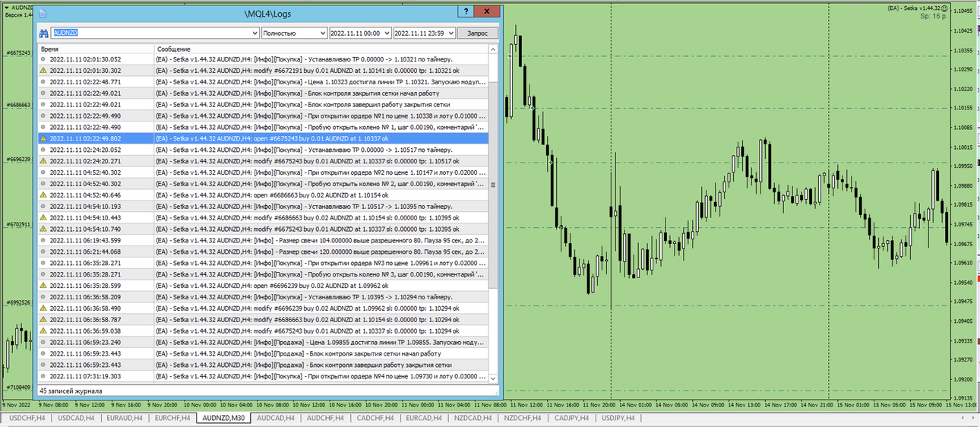Switch to the AUDCHF,H4 chart tab

tap(326, 418)
